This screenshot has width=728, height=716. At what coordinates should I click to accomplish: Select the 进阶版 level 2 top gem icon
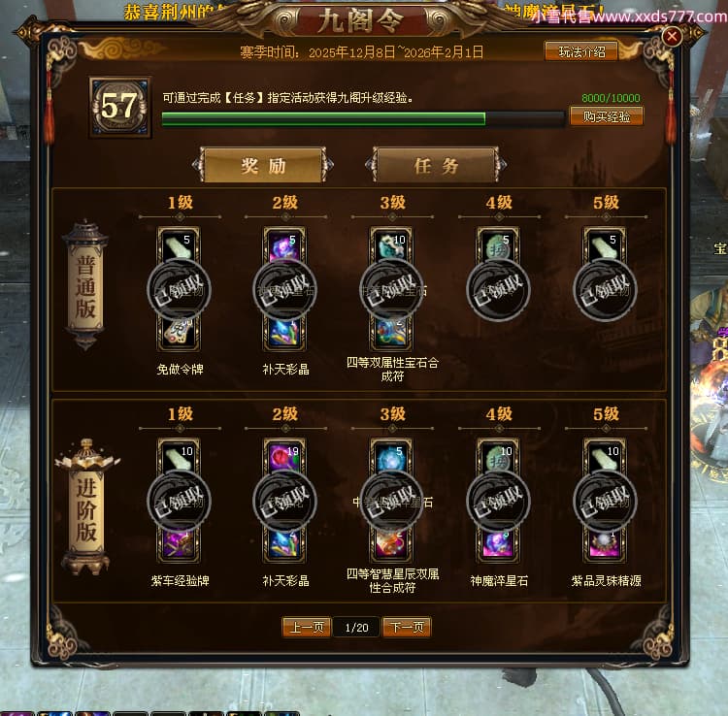[x=284, y=456]
